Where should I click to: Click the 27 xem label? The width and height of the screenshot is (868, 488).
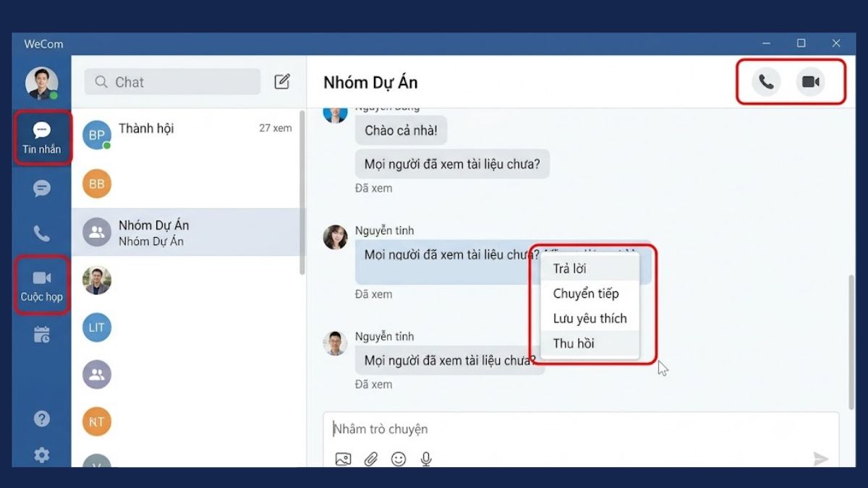coord(276,128)
